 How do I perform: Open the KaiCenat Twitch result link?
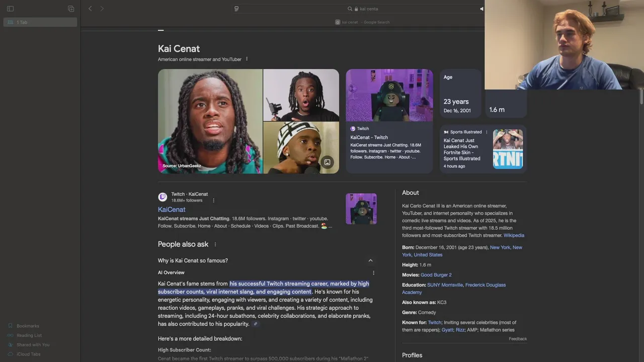[x=172, y=210]
